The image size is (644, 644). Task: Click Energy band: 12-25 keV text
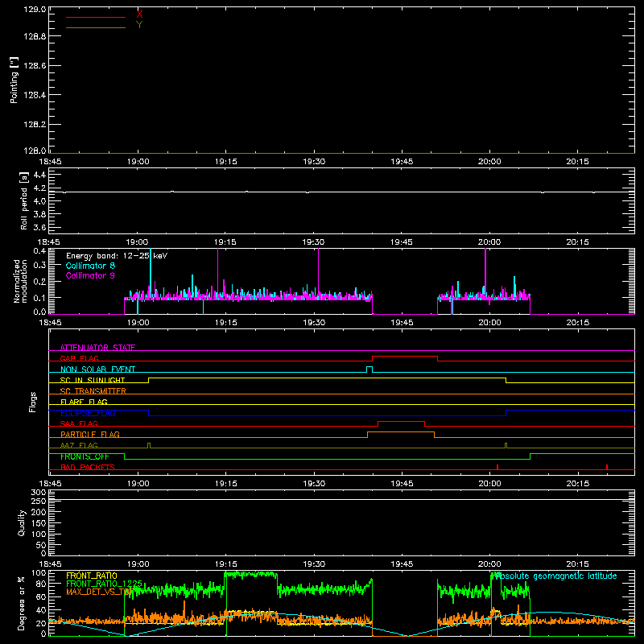pyautogui.click(x=117, y=256)
